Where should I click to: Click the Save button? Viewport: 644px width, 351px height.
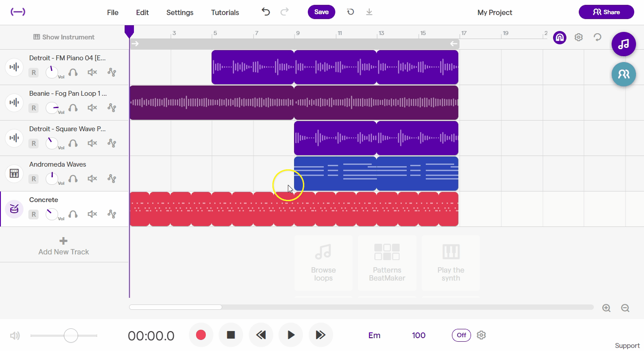point(321,12)
